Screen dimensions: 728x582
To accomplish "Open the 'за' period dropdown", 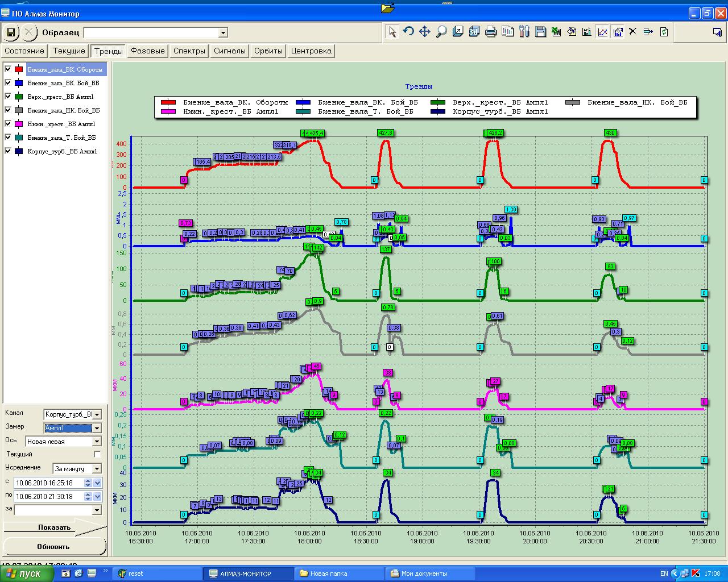I will [97, 510].
